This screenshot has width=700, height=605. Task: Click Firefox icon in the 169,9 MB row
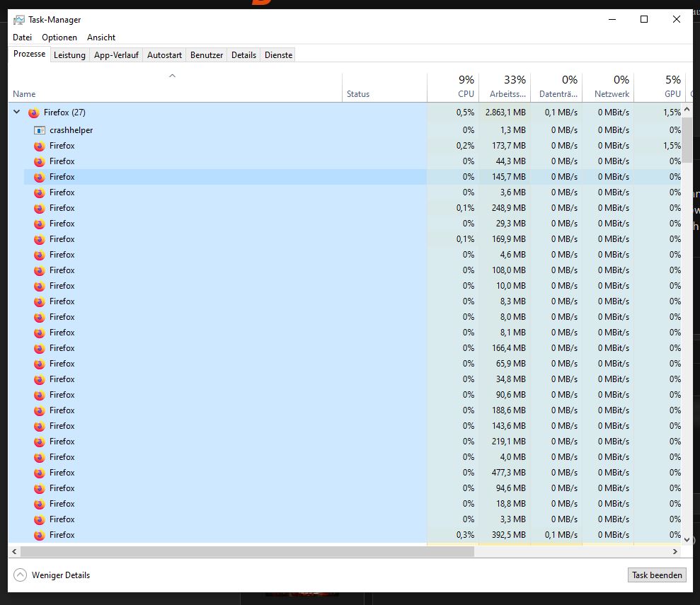click(x=40, y=239)
